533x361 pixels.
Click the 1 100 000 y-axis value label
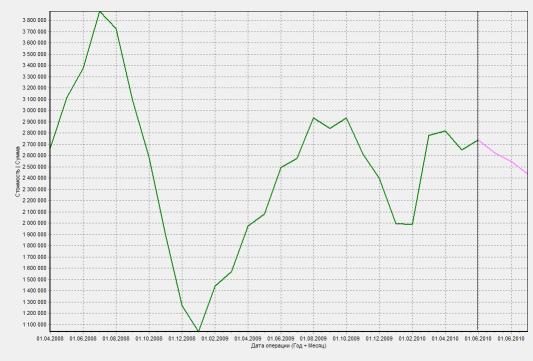(34, 325)
